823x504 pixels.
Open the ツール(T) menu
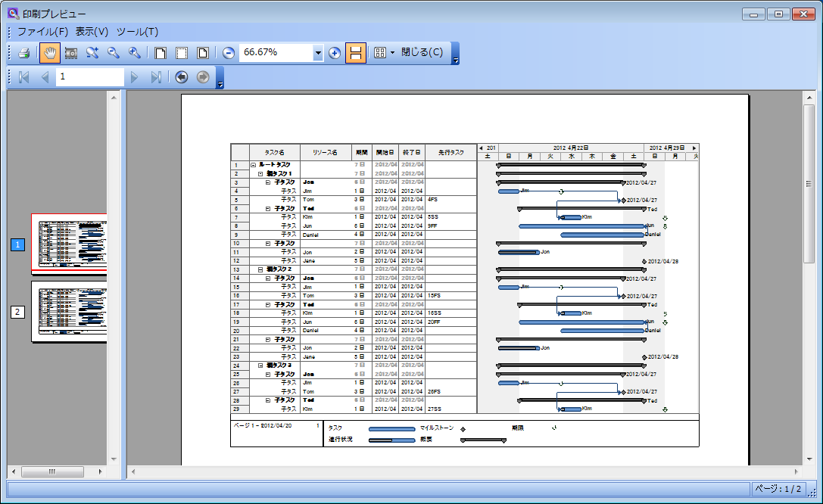(137, 32)
